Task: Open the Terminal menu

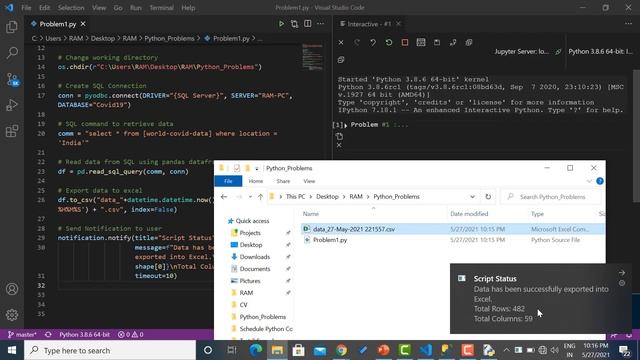Action: pos(161,8)
